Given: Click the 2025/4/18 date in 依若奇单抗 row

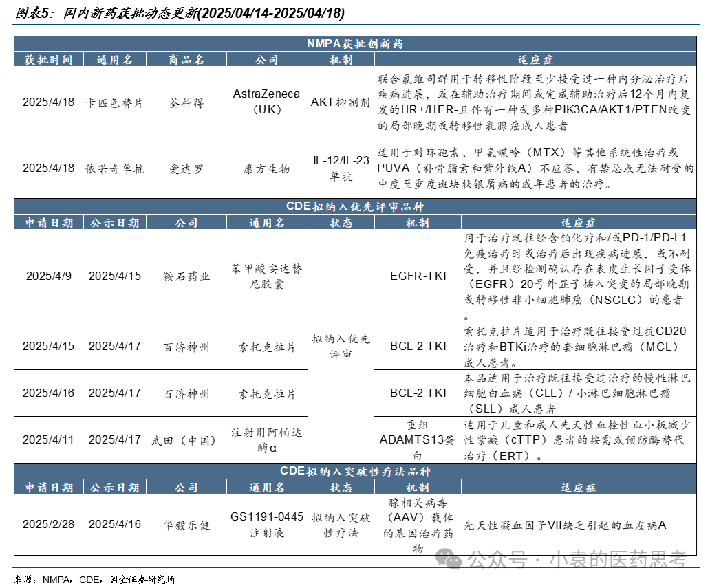Looking at the screenshot, I should point(48,168).
